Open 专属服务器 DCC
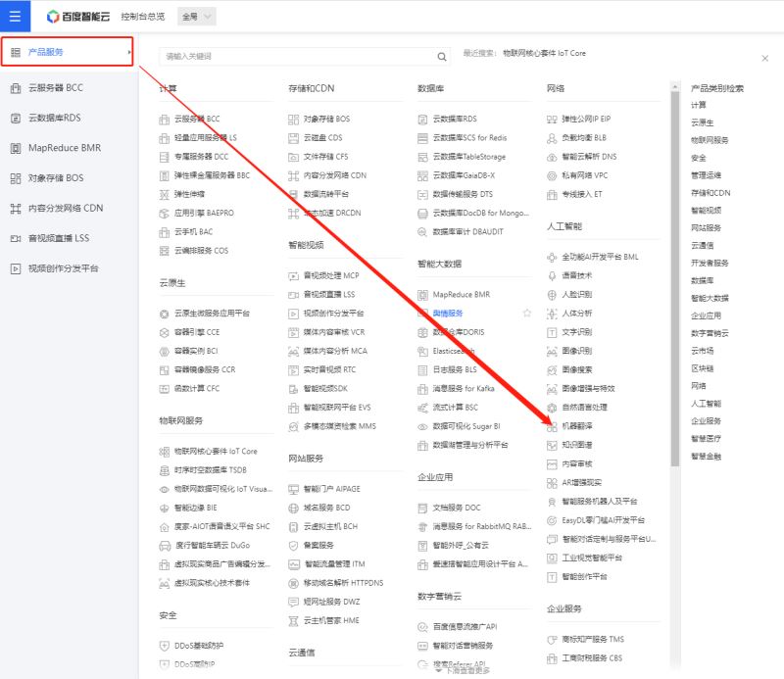Viewport: 784px width, 679px height. (202, 157)
